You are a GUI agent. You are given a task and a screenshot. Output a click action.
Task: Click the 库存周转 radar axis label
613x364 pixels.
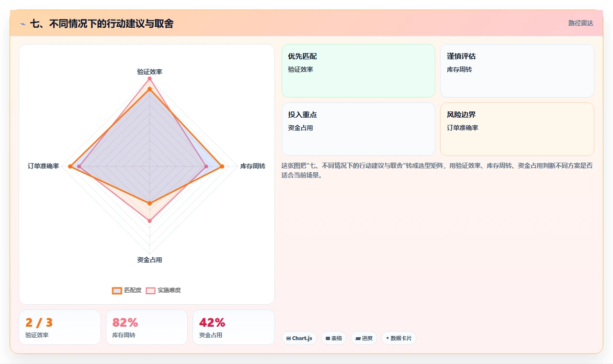[x=253, y=166]
